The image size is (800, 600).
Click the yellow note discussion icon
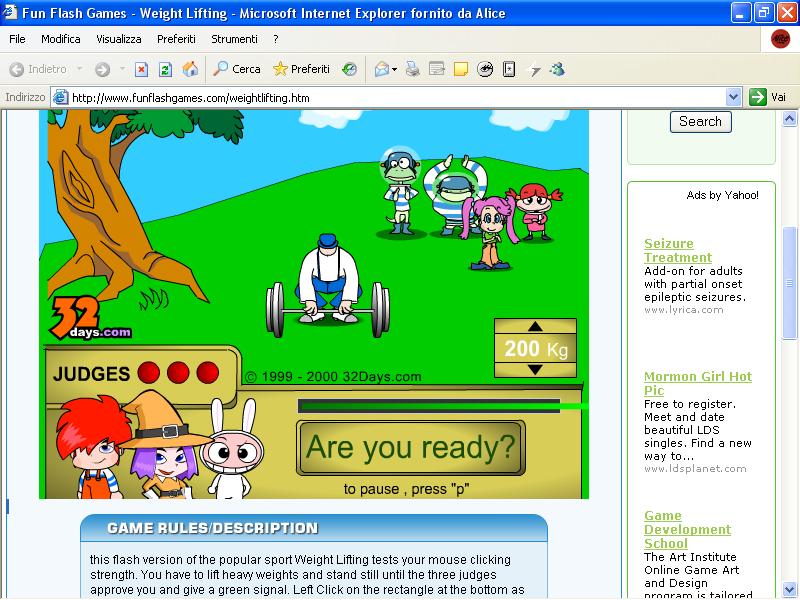461,69
